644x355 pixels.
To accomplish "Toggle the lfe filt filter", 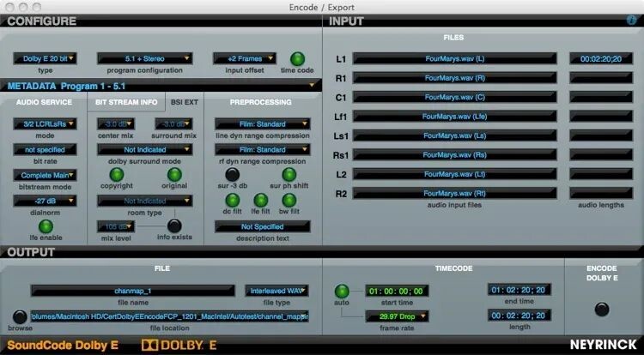I will point(261,201).
